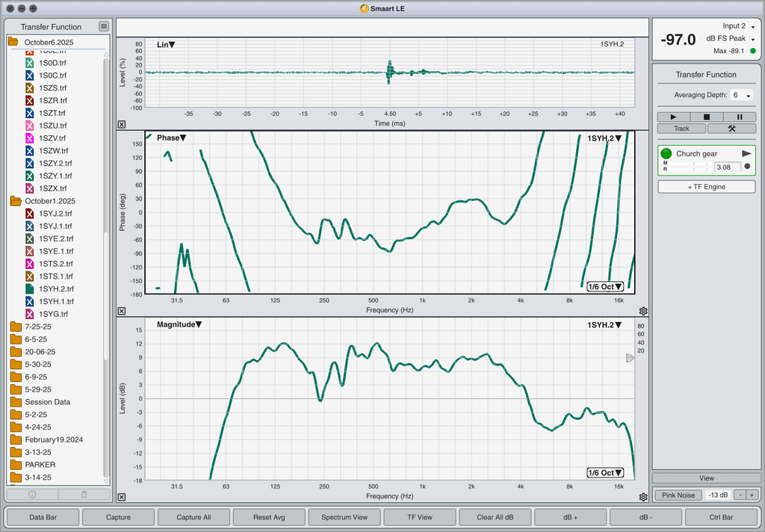Screen dimensions: 765x532
Task: Toggle the 1SYH.2.trf trace icon
Action: pos(30,288)
